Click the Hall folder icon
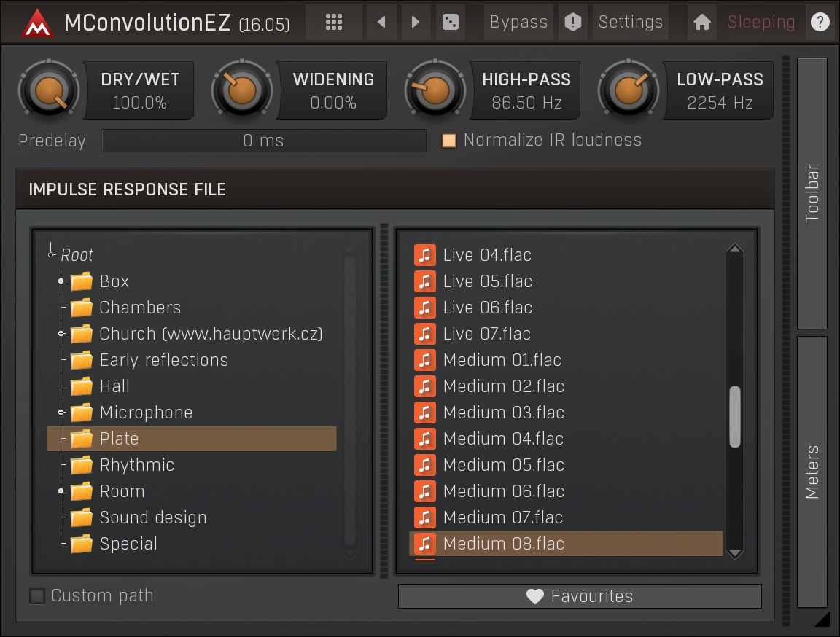840x637 pixels. (82, 386)
